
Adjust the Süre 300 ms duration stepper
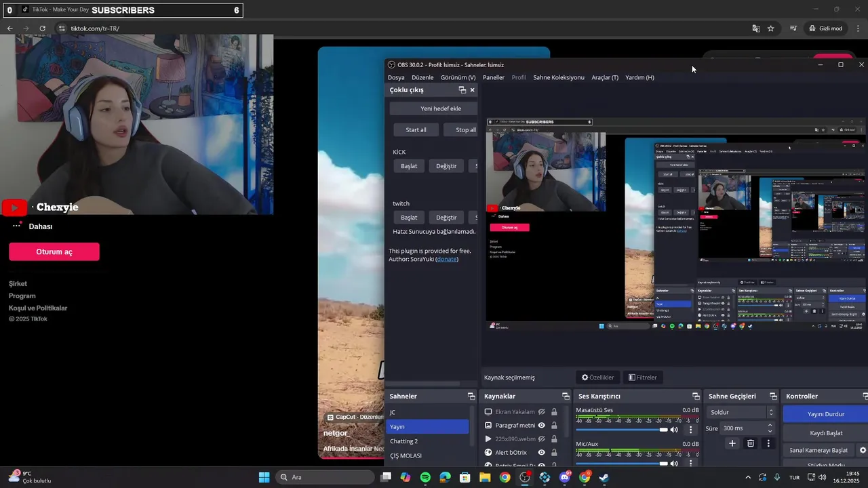pyautogui.click(x=770, y=428)
